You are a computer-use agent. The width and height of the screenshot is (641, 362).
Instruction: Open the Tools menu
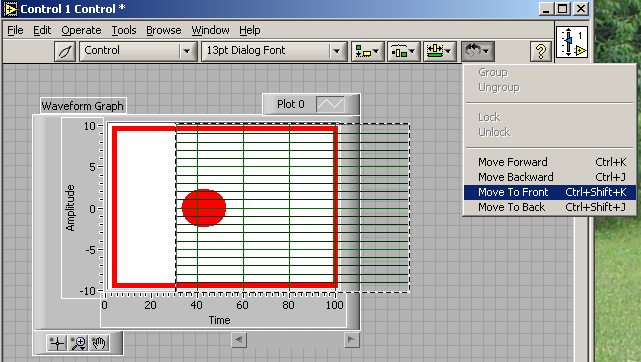[x=124, y=30]
